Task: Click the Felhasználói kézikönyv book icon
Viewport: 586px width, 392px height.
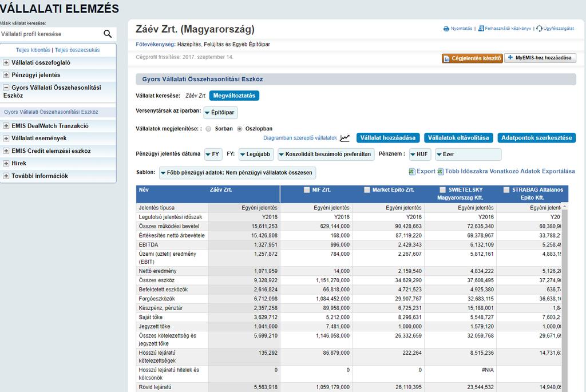Action: [x=481, y=29]
